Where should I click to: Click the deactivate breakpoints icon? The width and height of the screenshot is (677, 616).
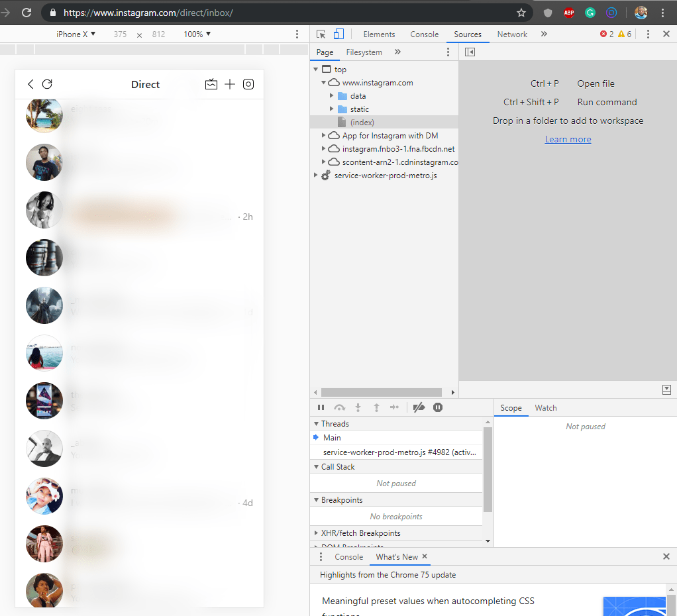coord(419,407)
